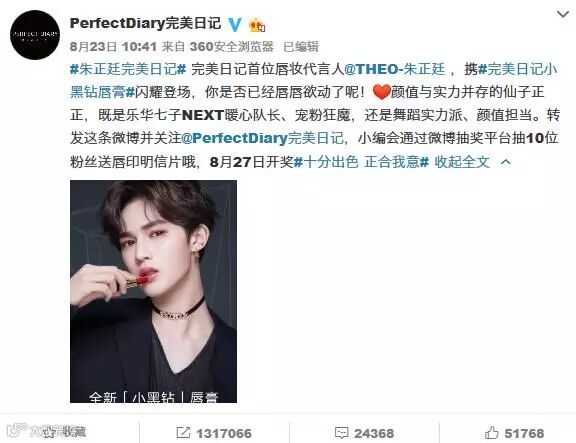This screenshot has height=443, width=576.
Task: Click the membership badge beside verified icon
Action: [257, 25]
